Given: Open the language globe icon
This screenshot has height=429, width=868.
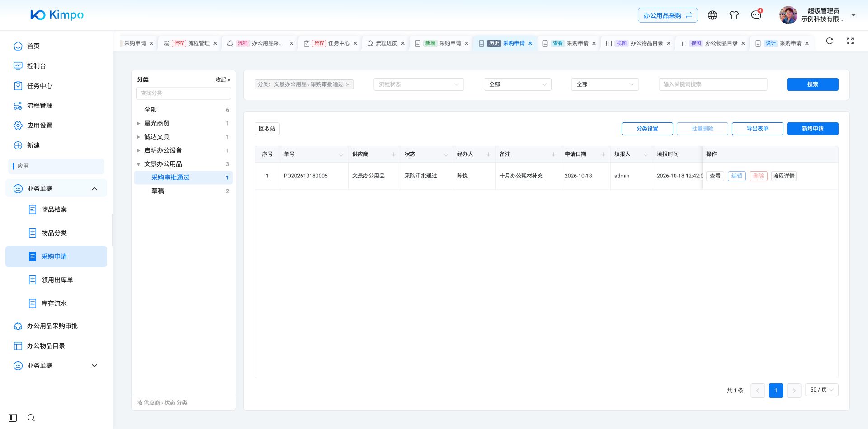Looking at the screenshot, I should pyautogui.click(x=712, y=15).
